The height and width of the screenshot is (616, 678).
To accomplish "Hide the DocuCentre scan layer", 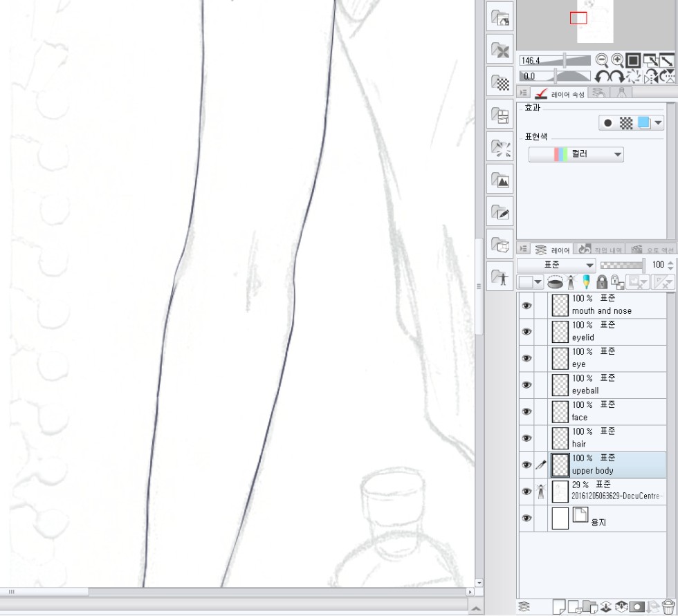I will 526,491.
